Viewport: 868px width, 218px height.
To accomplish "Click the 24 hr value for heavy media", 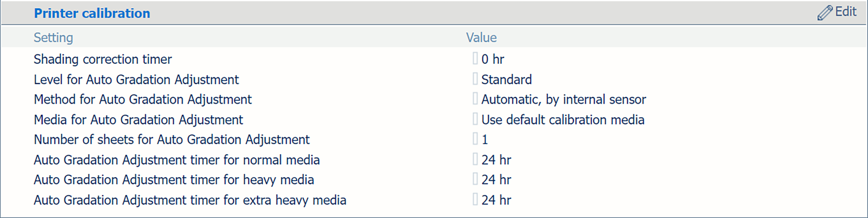I will 496,180.
